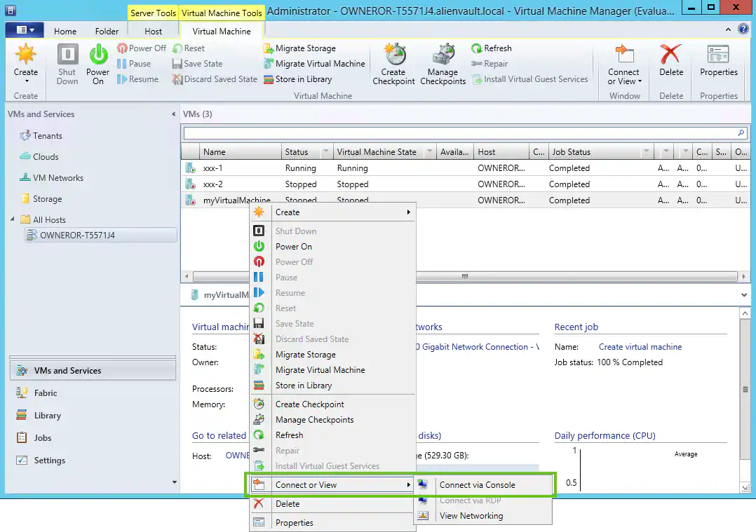Switch to the Home ribbon tab
The width and height of the screenshot is (756, 532).
65,32
